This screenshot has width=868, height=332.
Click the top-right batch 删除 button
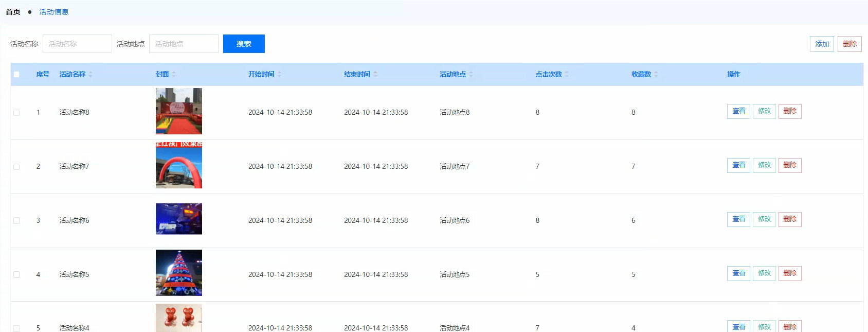[849, 44]
